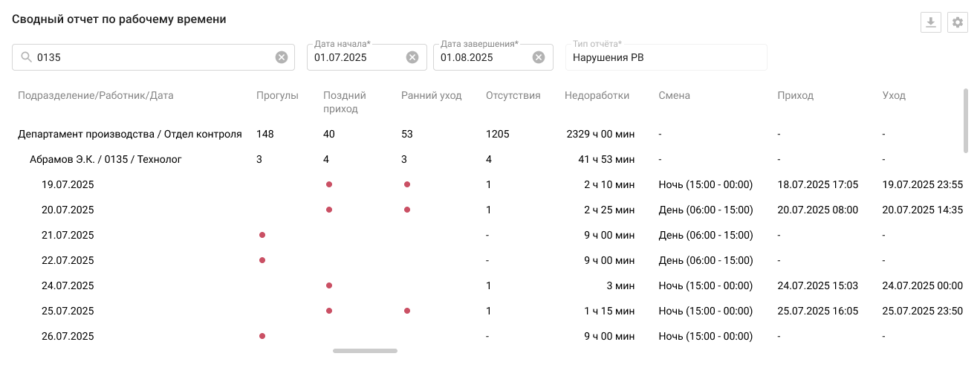Download the report via download icon

tap(930, 23)
